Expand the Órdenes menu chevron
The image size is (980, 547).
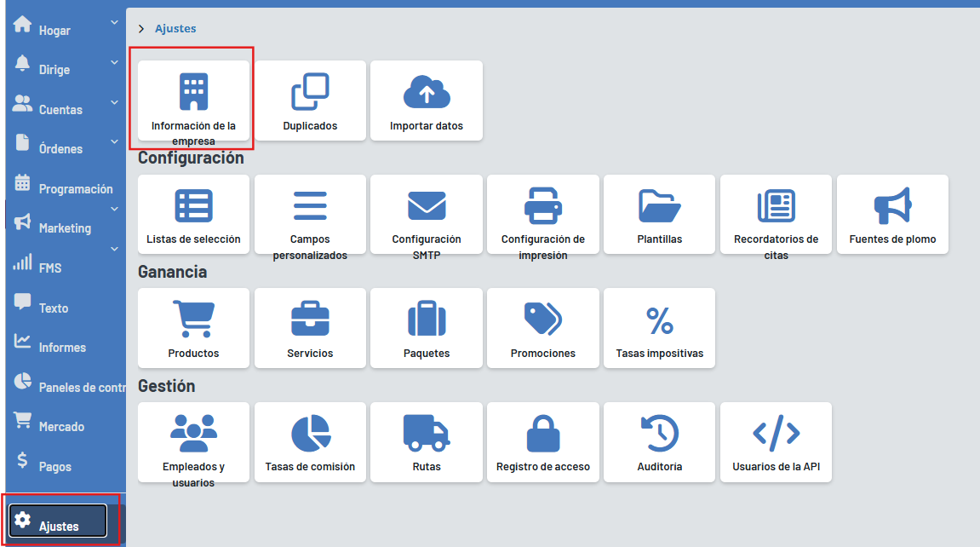[114, 142]
